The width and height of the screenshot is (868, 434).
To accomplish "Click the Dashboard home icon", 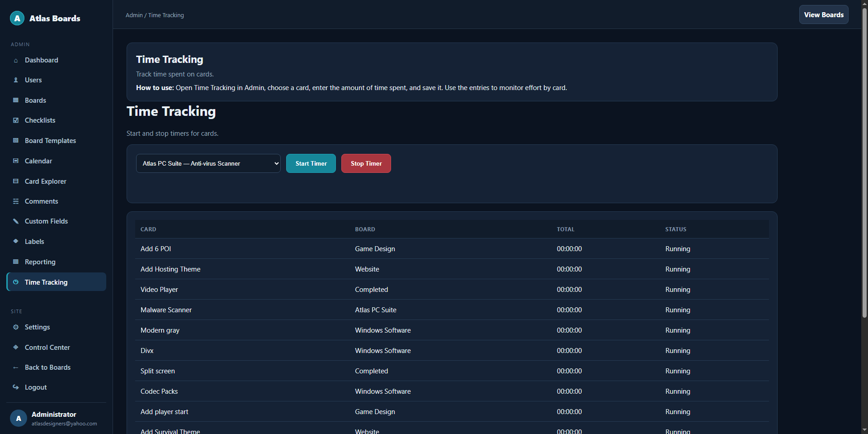I will pyautogui.click(x=16, y=60).
